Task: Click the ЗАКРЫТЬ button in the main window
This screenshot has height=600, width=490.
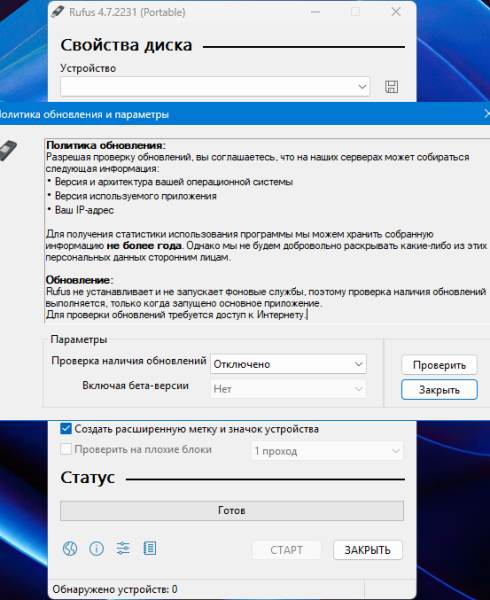Action: pos(368,550)
